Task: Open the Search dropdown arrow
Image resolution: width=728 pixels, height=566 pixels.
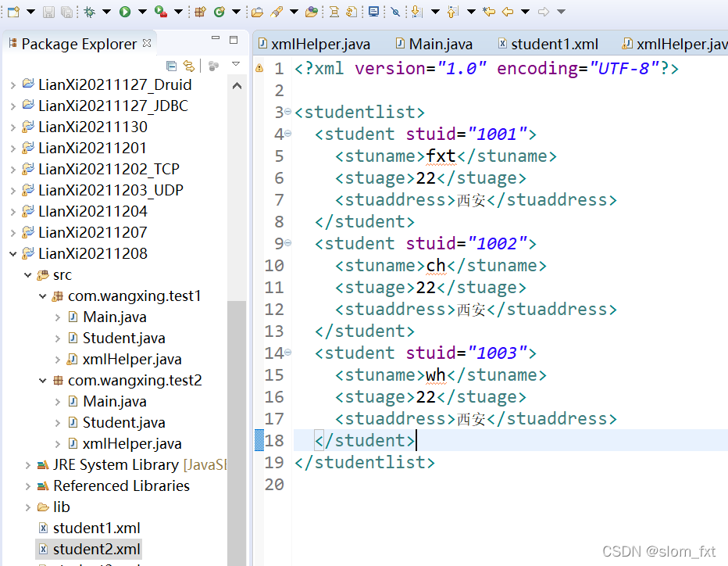Action: point(294,12)
